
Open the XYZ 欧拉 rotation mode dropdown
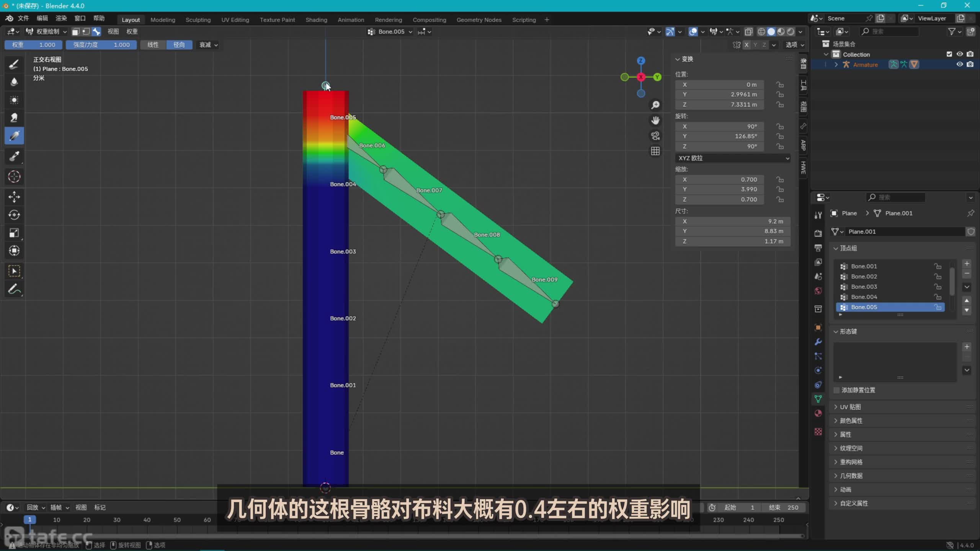click(733, 158)
